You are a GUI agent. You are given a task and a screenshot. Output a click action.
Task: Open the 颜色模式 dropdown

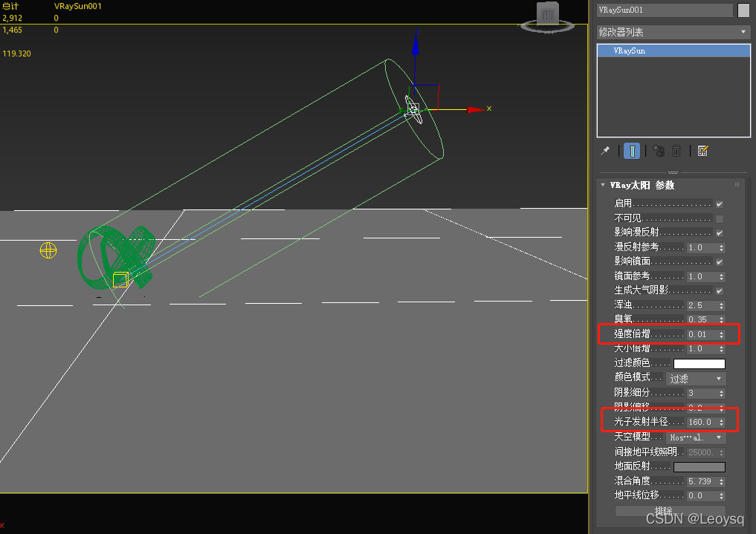pos(696,379)
